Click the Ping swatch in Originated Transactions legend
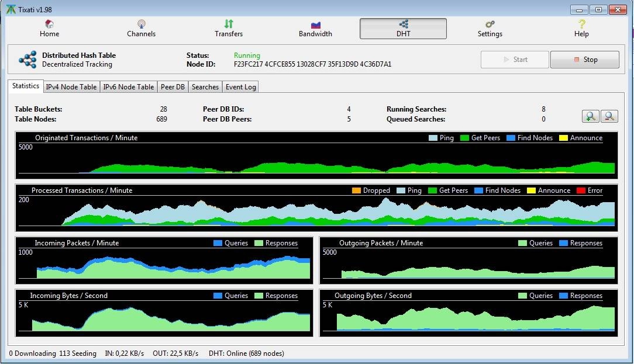Screen dimensions: 634x364 tap(433, 138)
